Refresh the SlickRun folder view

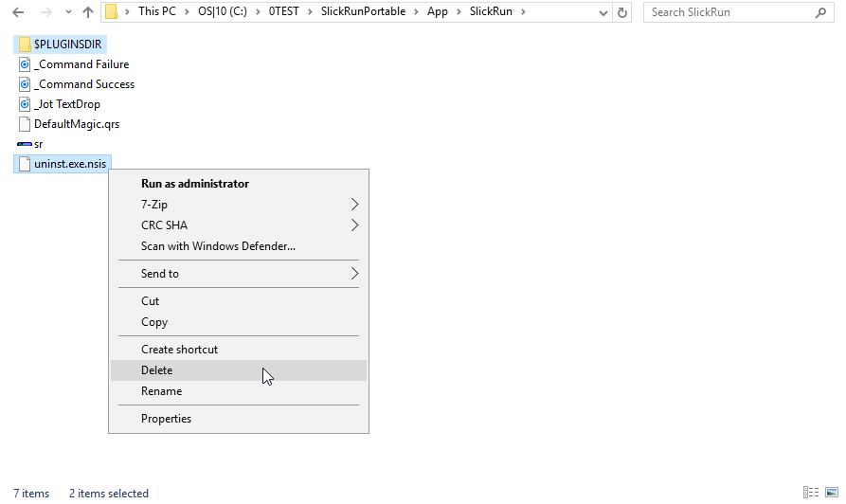[622, 12]
